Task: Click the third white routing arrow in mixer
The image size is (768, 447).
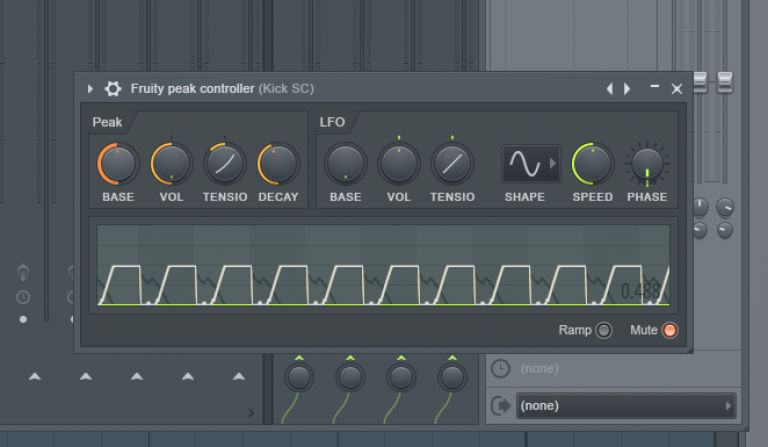Action: pyautogui.click(x=137, y=376)
